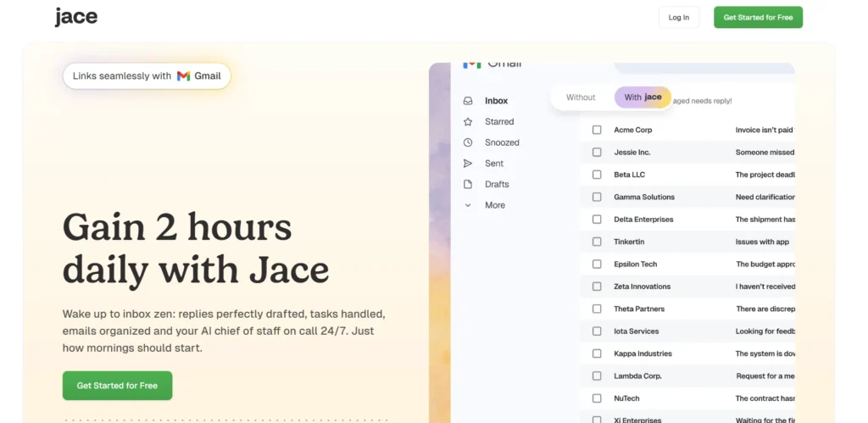This screenshot has width=868, height=423.
Task: Click header Get Started for Free button
Action: click(x=758, y=18)
